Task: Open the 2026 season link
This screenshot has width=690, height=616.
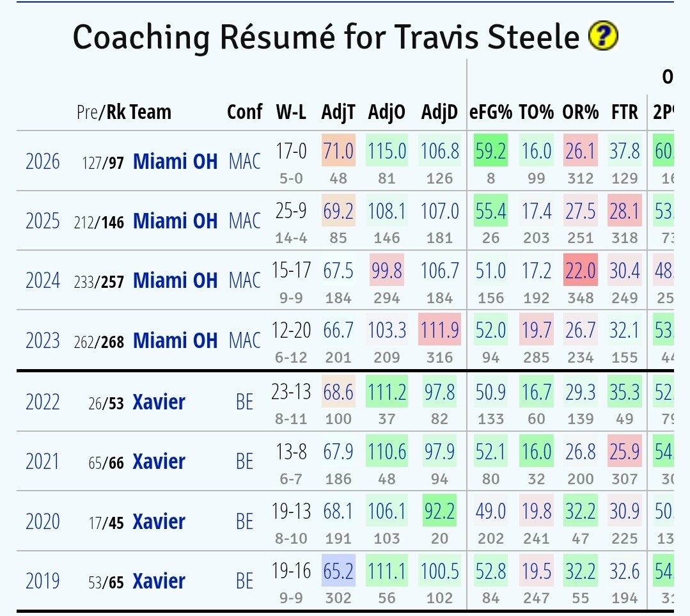Action: pos(43,161)
